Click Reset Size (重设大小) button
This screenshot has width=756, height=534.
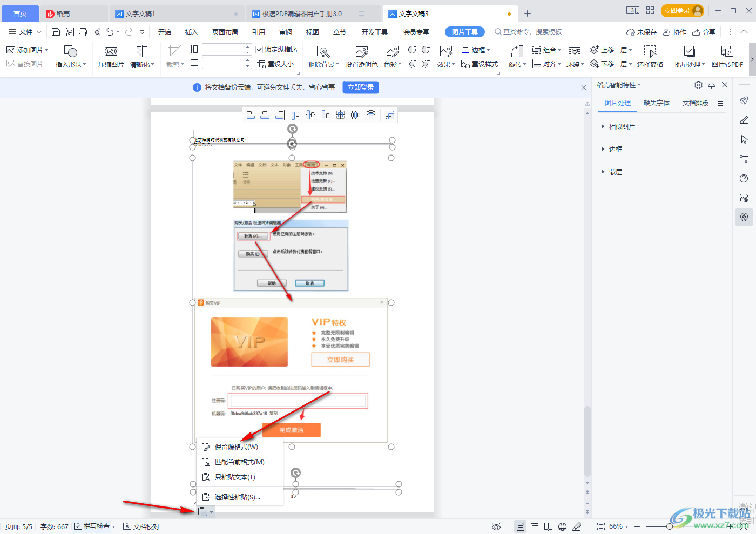tap(275, 64)
